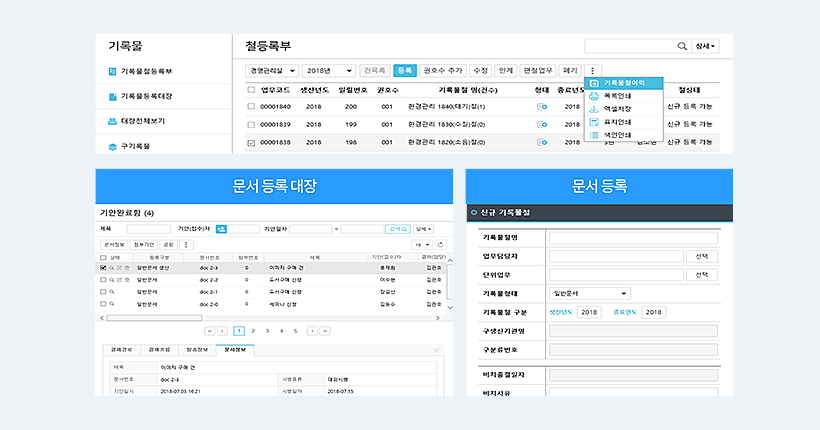Open 기록물철등록부 in the sidebar
Viewport: 820px width, 430px height.
click(x=146, y=71)
